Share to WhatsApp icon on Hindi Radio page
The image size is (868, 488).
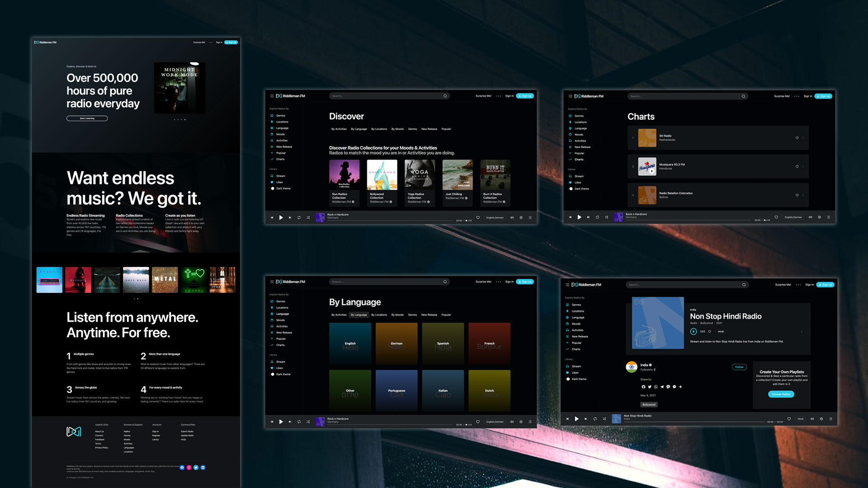click(656, 387)
